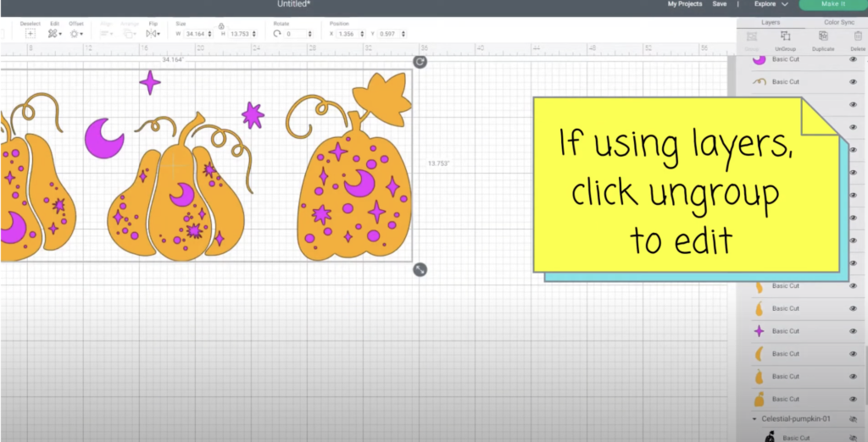Viewport: 868px width, 442px height.
Task: Toggle visibility of purple star layer
Action: [x=853, y=331]
